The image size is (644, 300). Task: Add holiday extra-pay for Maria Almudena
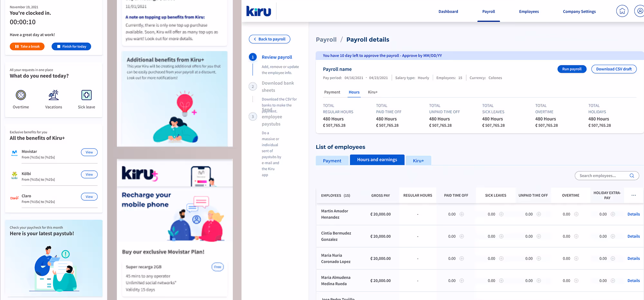point(613,281)
